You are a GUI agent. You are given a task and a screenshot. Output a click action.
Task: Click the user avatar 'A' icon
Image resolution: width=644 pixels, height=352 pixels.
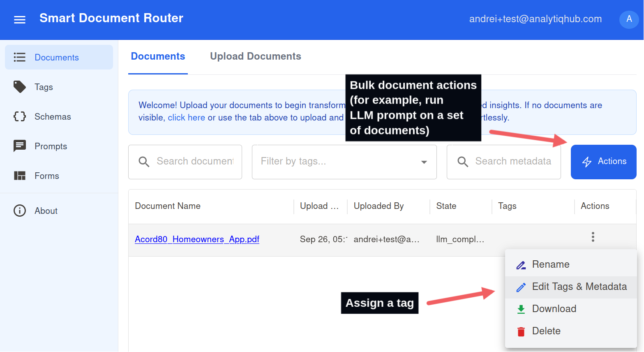coord(629,19)
